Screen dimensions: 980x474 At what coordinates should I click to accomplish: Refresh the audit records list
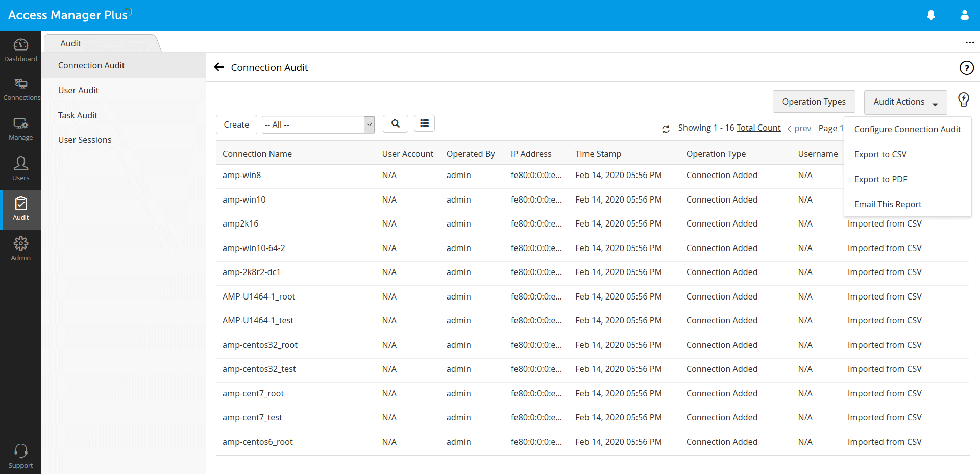click(666, 129)
